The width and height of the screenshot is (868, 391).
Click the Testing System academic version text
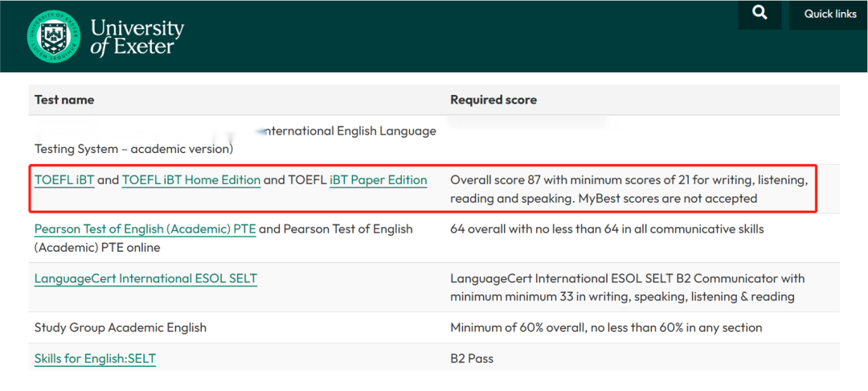(134, 149)
